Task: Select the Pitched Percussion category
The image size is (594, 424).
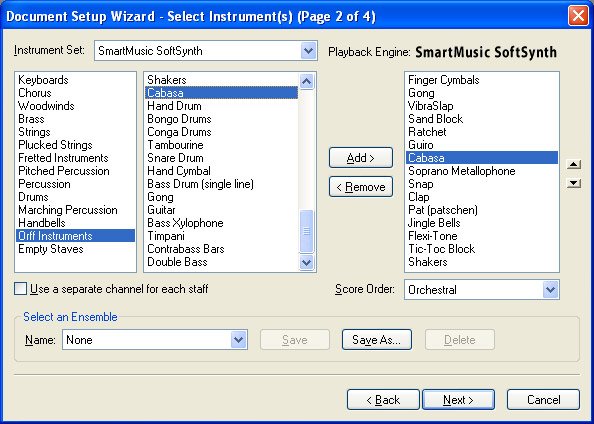Action: coord(75,171)
